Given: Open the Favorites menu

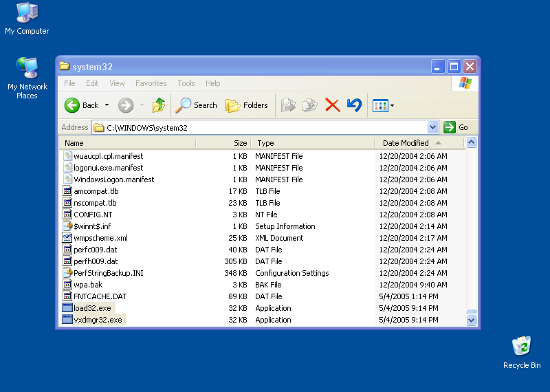Looking at the screenshot, I should 151,83.
